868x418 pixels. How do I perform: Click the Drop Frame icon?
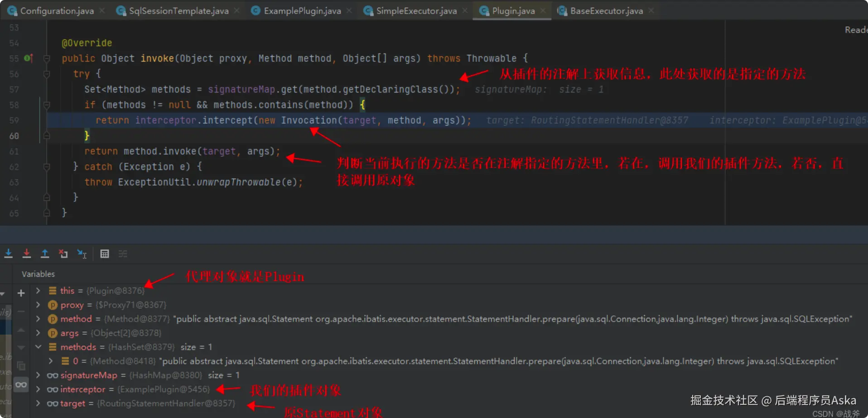[63, 254]
